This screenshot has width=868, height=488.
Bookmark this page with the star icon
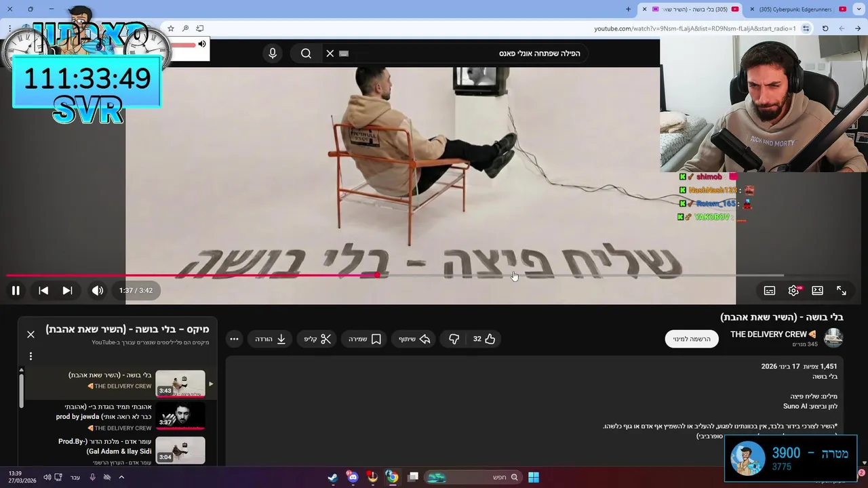(171, 28)
